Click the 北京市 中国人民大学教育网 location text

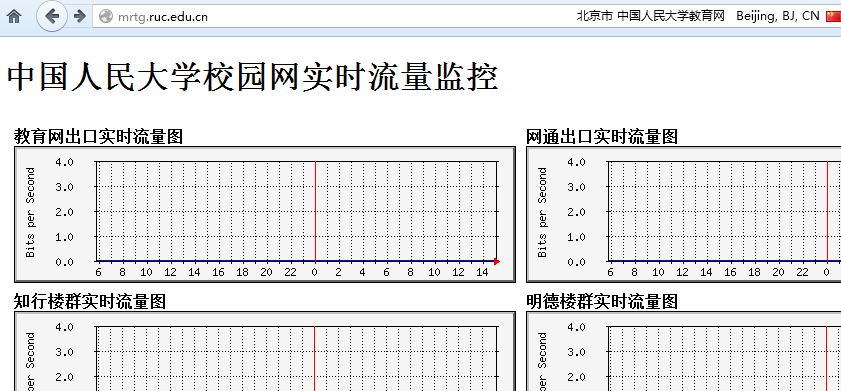[651, 16]
